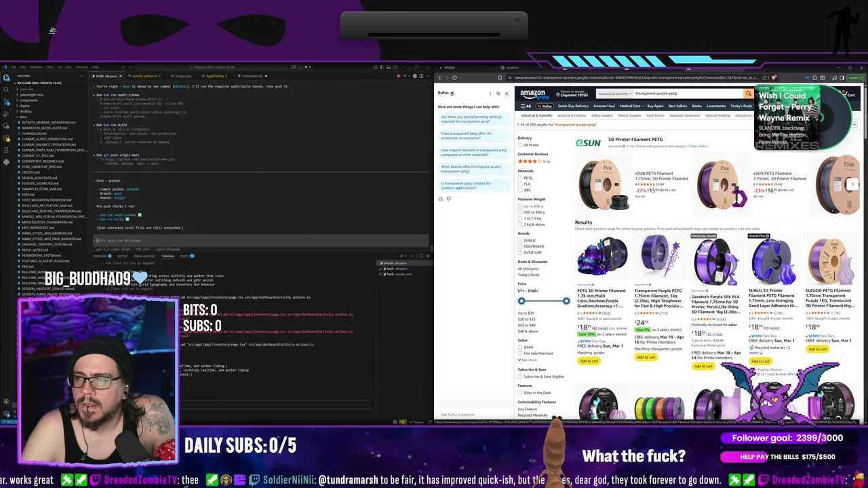Check the ABS material checkbox

point(520,190)
